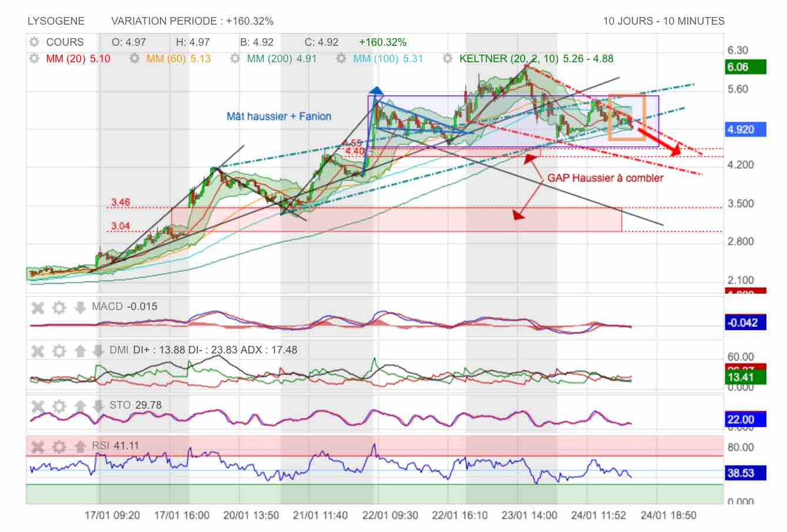The height and width of the screenshot is (532, 787).
Task: Open gear settings for MM (200)
Action: pyautogui.click(x=235, y=59)
